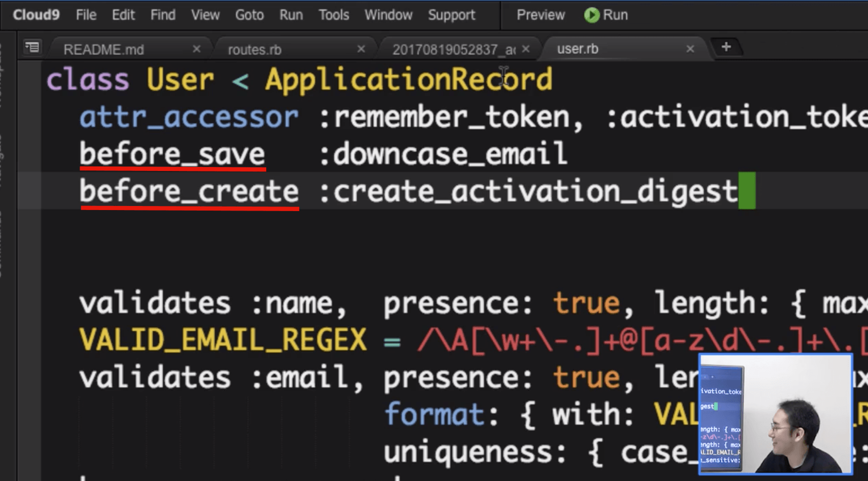
Task: Click on validates :email line
Action: click(389, 377)
